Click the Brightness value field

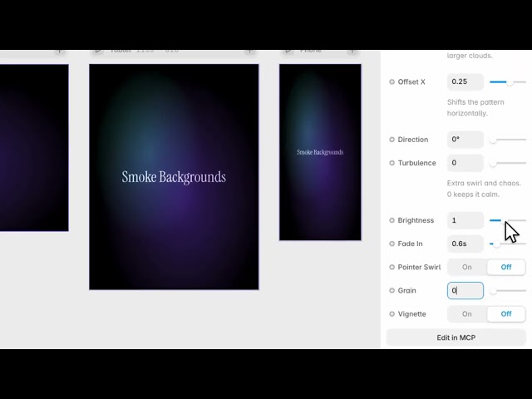tap(465, 220)
